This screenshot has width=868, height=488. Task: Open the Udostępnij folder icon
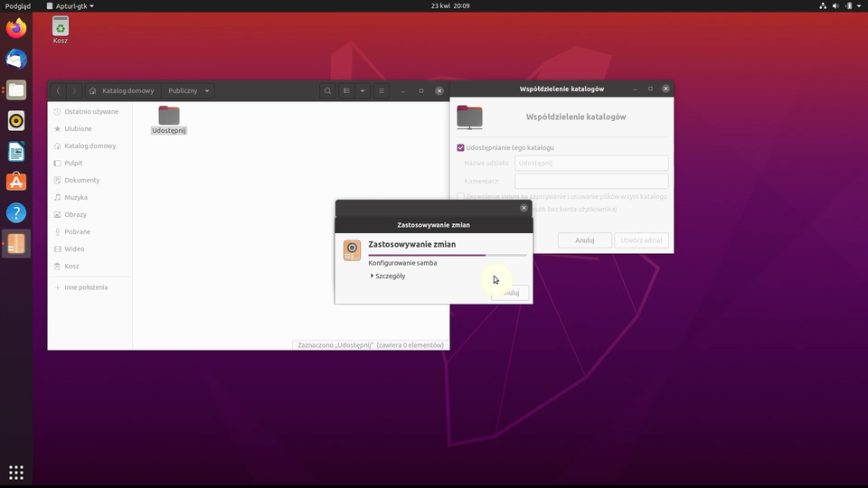[169, 116]
